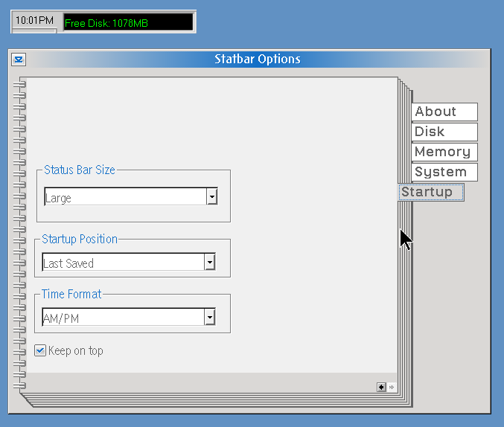The width and height of the screenshot is (504, 427).
Task: Open the Statbar Options system menu icon
Action: [x=19, y=60]
